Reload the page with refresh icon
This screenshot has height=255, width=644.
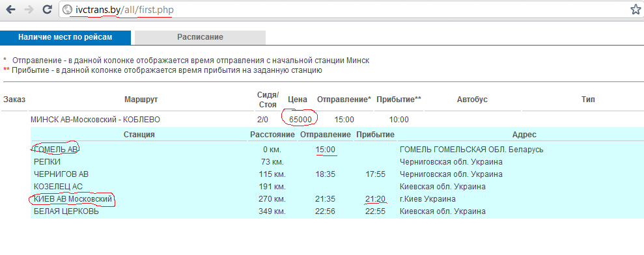click(48, 10)
